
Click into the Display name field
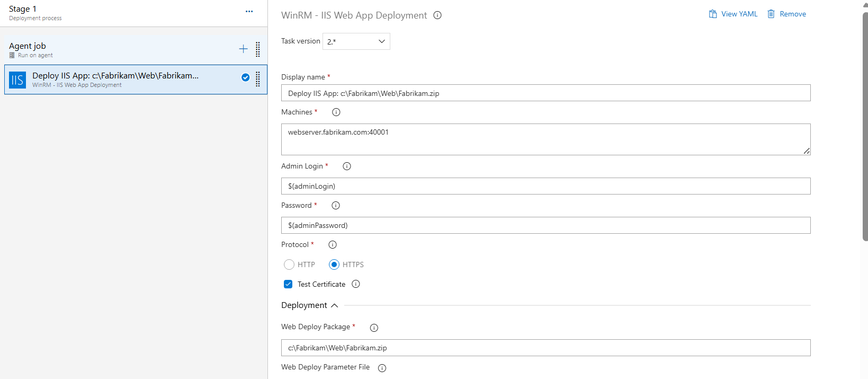click(x=545, y=93)
